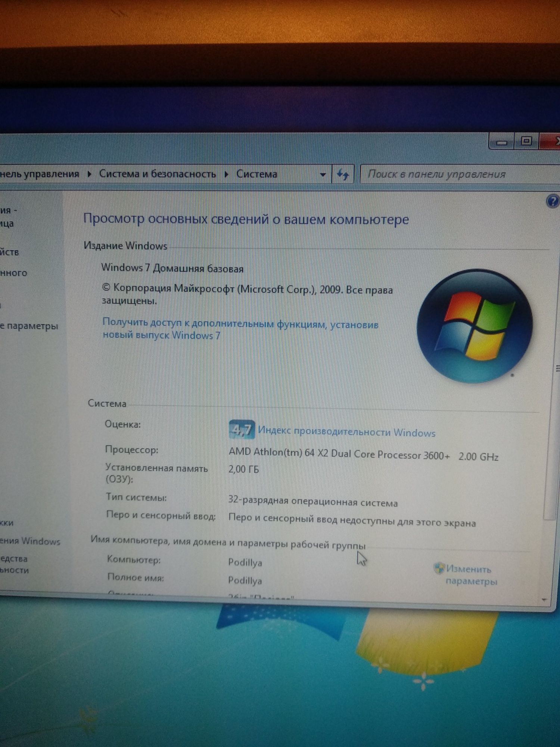Open help via the blue question mark icon
The height and width of the screenshot is (747, 560).
click(x=552, y=201)
